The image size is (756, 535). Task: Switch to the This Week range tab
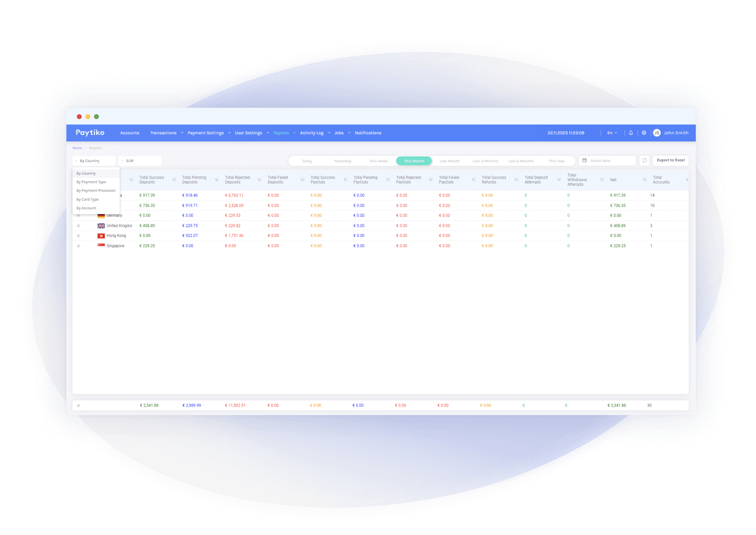[378, 161]
